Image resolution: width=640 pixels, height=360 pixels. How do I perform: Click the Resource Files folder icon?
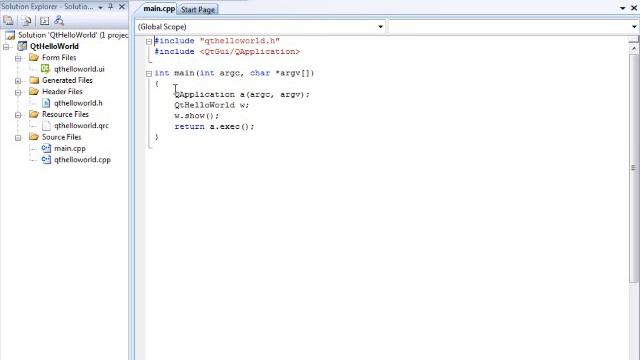34,114
